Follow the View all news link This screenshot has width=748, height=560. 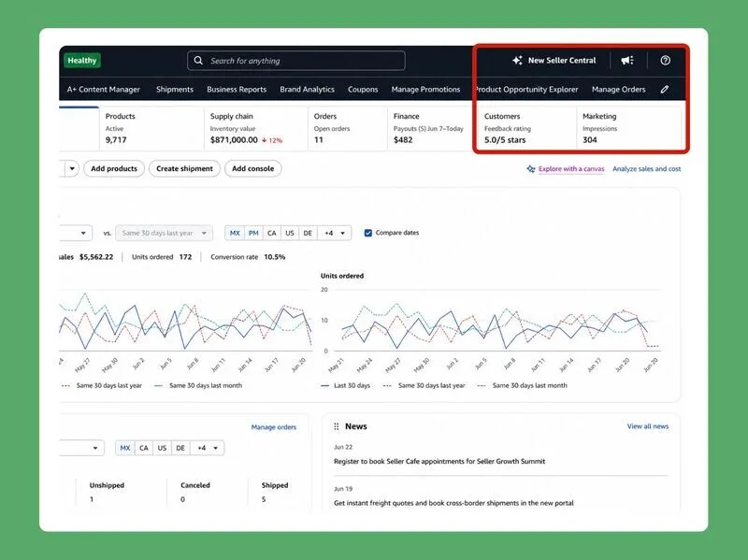[x=648, y=426]
